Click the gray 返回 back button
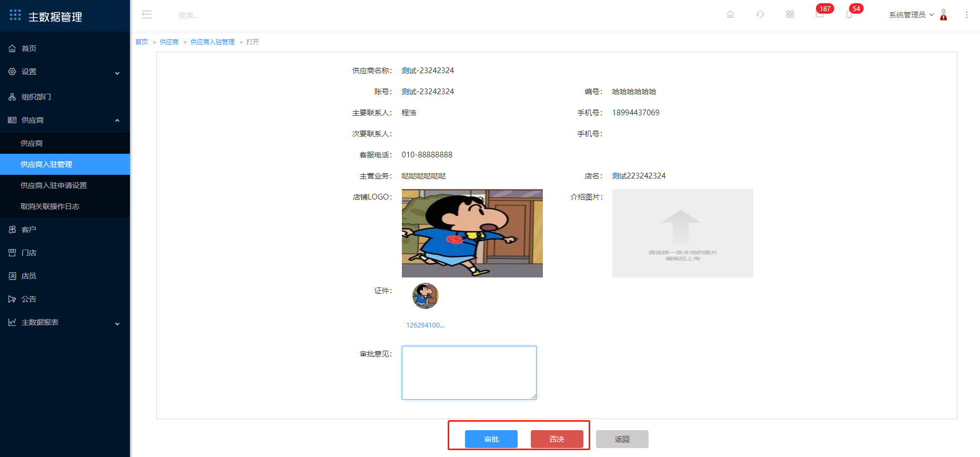Viewport: 980px width, 457px height. [x=622, y=439]
